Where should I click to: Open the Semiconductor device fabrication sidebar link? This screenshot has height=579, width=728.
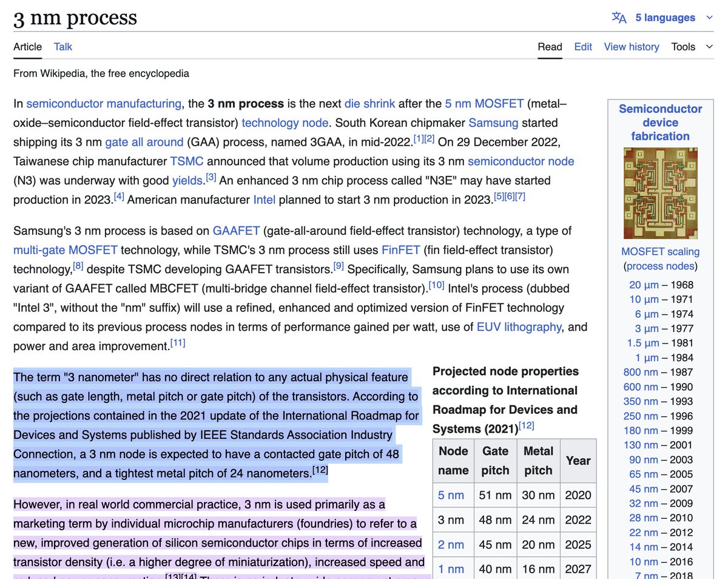661,123
